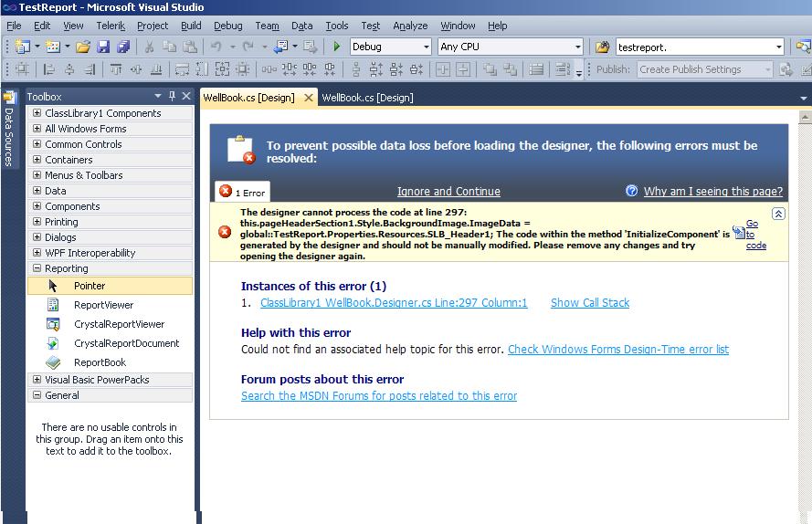Click the designer vertical scrollbar up arrow
The width and height of the screenshot is (812, 524).
pyautogui.click(x=805, y=117)
